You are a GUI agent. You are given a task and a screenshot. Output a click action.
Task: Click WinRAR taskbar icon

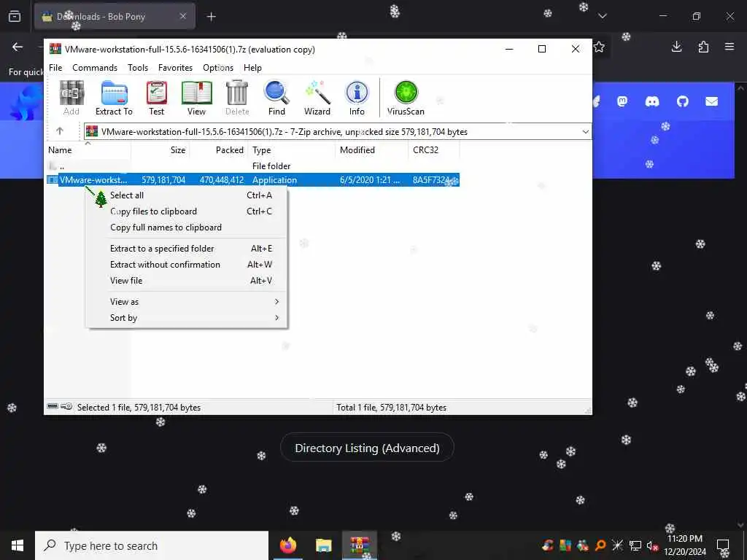click(x=360, y=545)
